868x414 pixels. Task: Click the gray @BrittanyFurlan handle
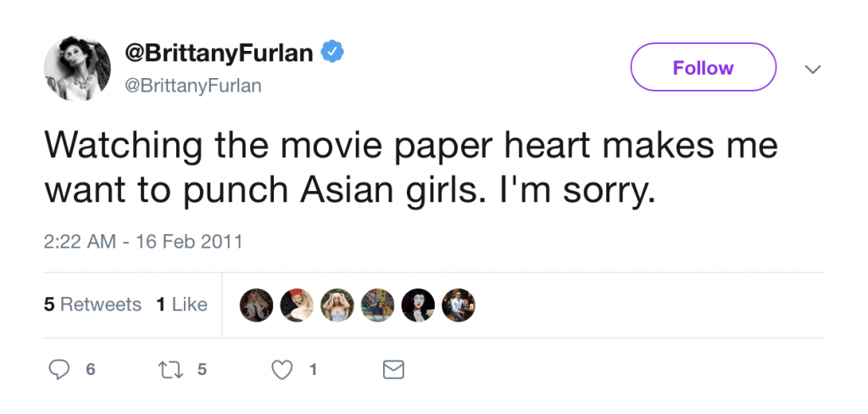tap(193, 86)
